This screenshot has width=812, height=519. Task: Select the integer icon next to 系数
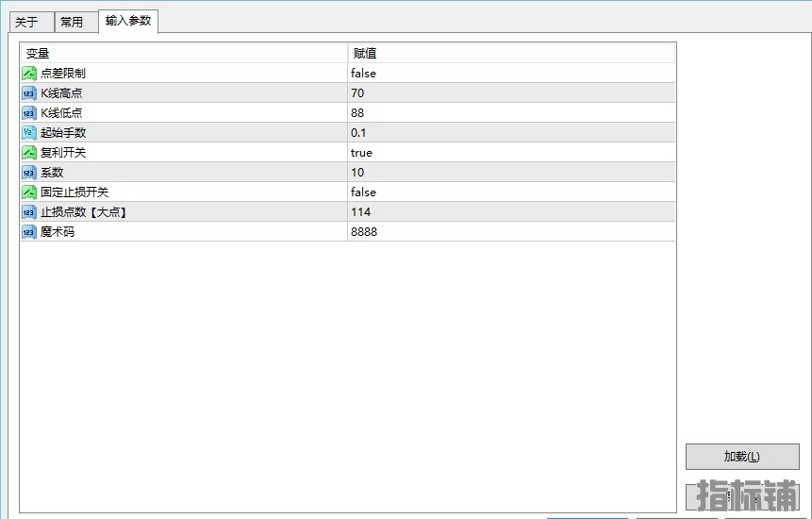[29, 173]
